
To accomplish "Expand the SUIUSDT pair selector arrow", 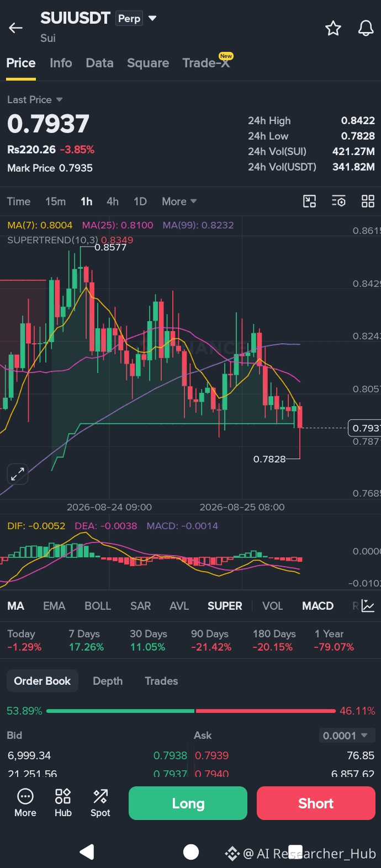I will coord(153,18).
